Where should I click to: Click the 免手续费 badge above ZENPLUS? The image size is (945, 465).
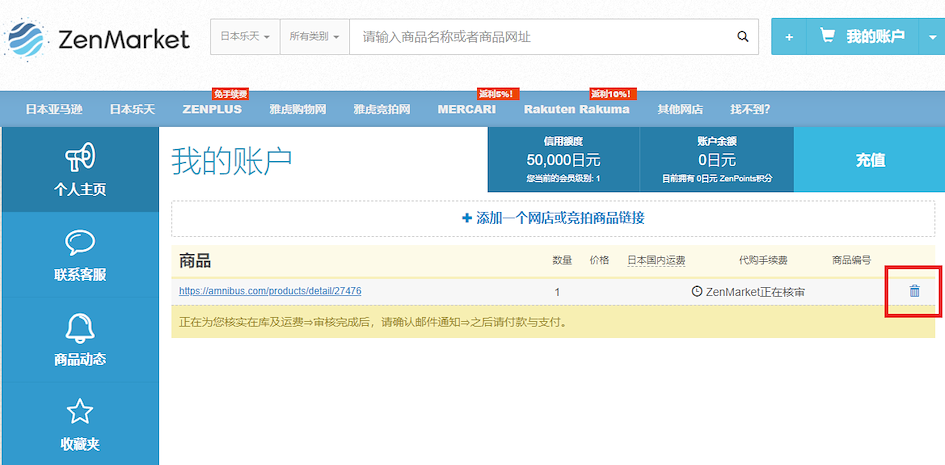(x=230, y=94)
